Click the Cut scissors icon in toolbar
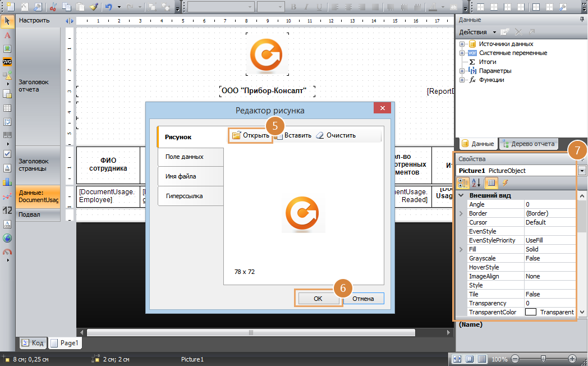The image size is (588, 366). (x=53, y=7)
